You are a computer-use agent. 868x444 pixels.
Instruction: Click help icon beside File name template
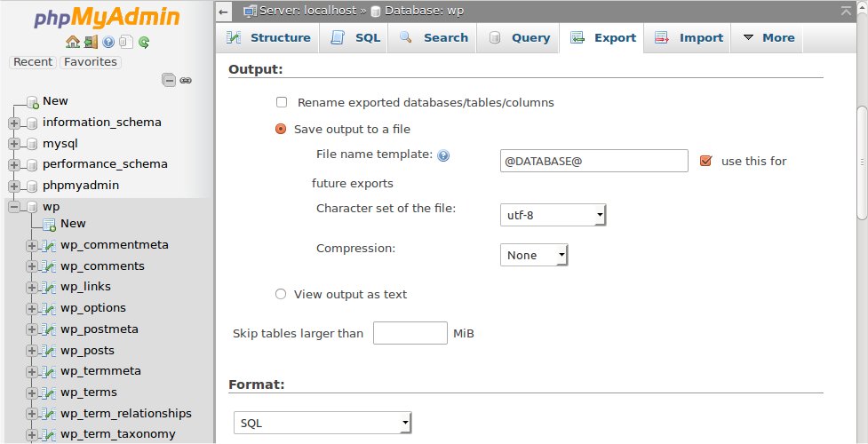pos(443,155)
